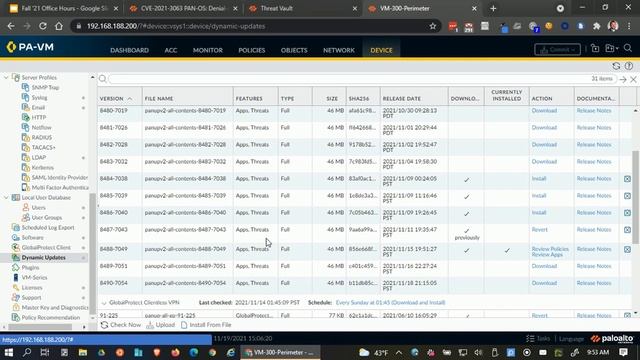Open the Syslog server profile
This screenshot has width=640, height=360.
(39, 98)
